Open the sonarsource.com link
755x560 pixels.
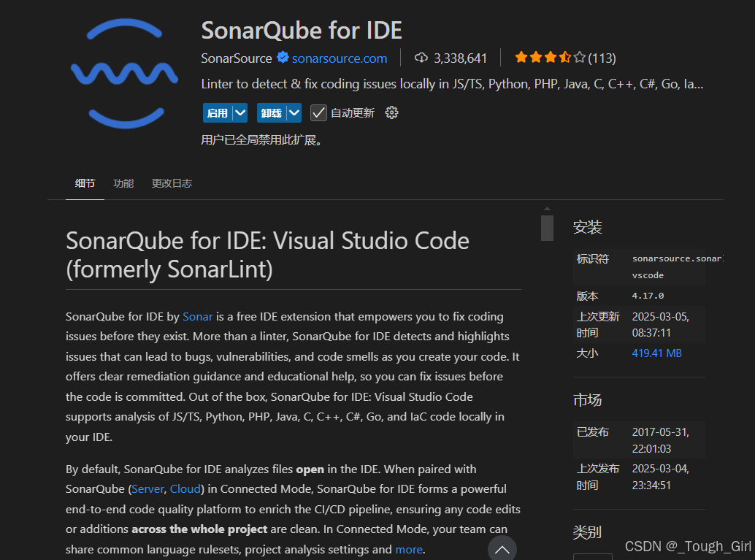coord(340,58)
